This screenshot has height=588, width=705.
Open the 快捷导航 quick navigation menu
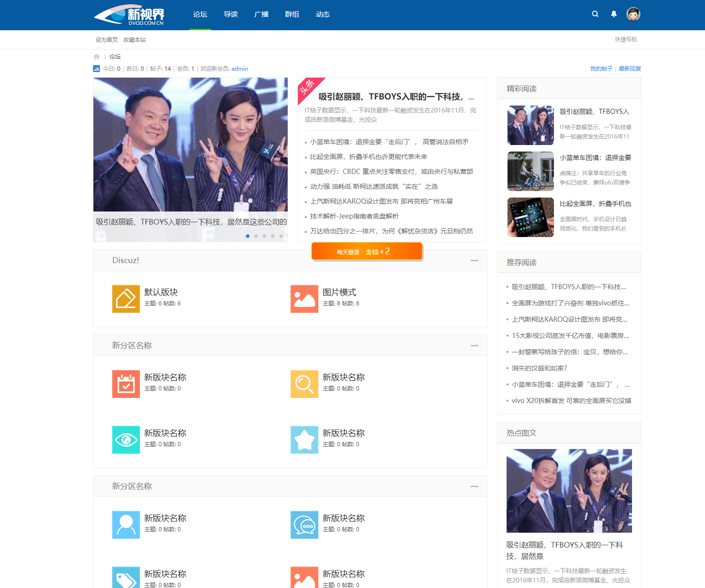(626, 40)
